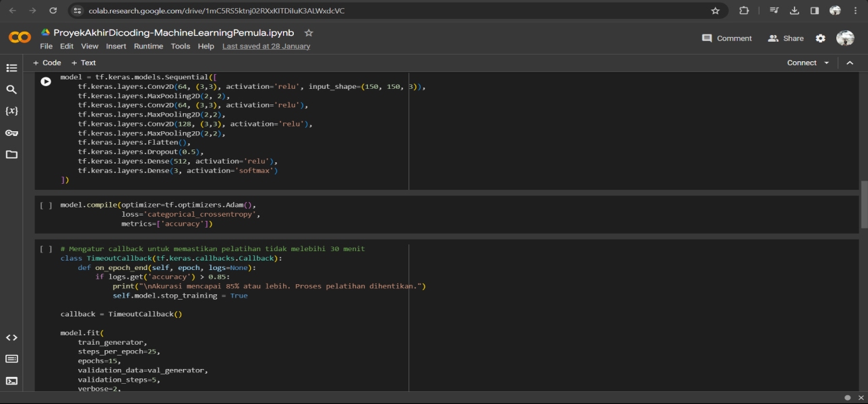
Task: Bookmark this page with the star
Action: [x=715, y=11]
